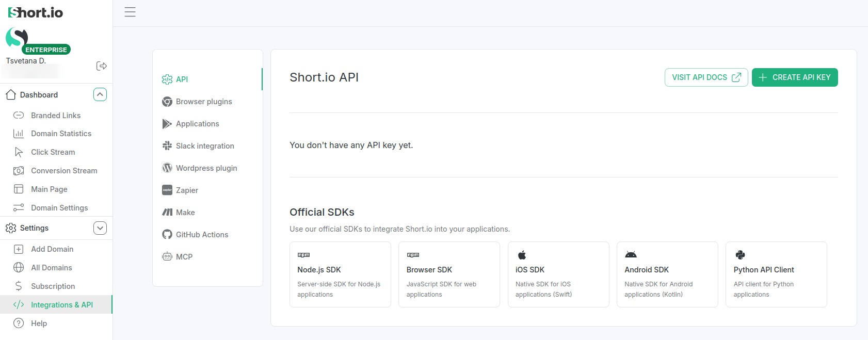The width and height of the screenshot is (868, 340).
Task: Open the Browser plugins tab
Action: [x=203, y=102]
